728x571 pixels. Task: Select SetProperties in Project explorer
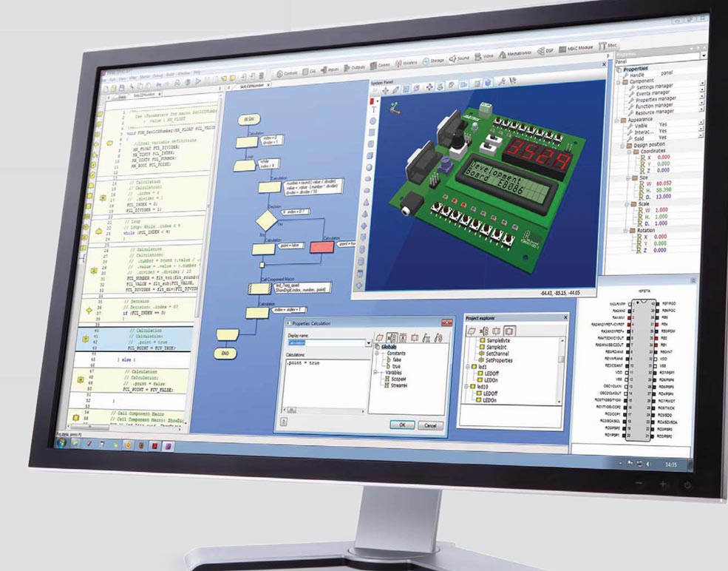tap(495, 360)
